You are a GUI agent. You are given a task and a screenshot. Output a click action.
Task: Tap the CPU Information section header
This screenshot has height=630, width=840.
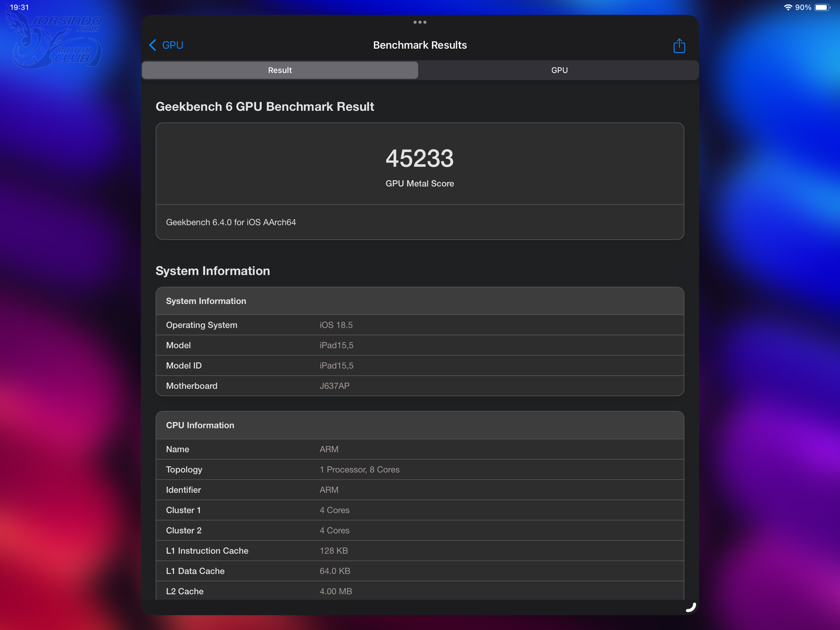coord(420,425)
